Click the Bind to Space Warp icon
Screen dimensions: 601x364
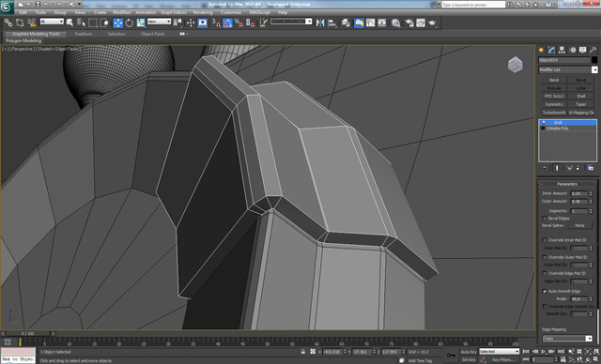point(31,23)
